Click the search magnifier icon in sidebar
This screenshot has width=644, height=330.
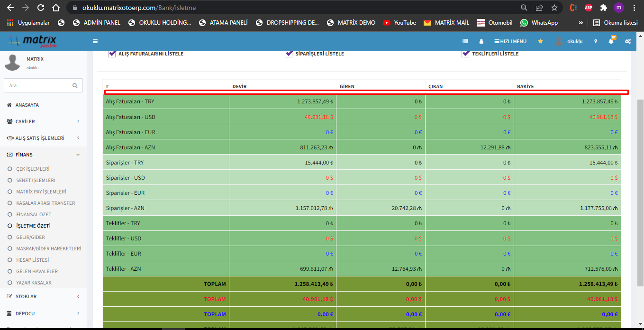coord(75,86)
